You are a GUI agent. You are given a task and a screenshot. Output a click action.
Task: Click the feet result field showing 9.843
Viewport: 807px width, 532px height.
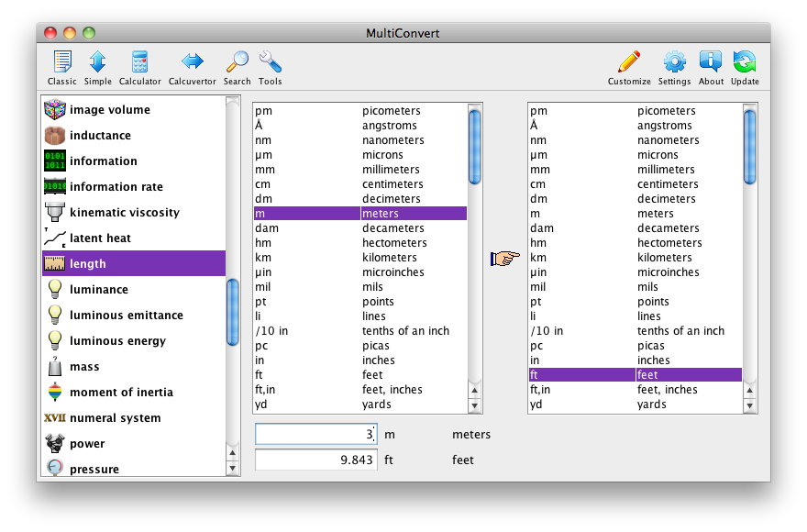pyautogui.click(x=316, y=460)
